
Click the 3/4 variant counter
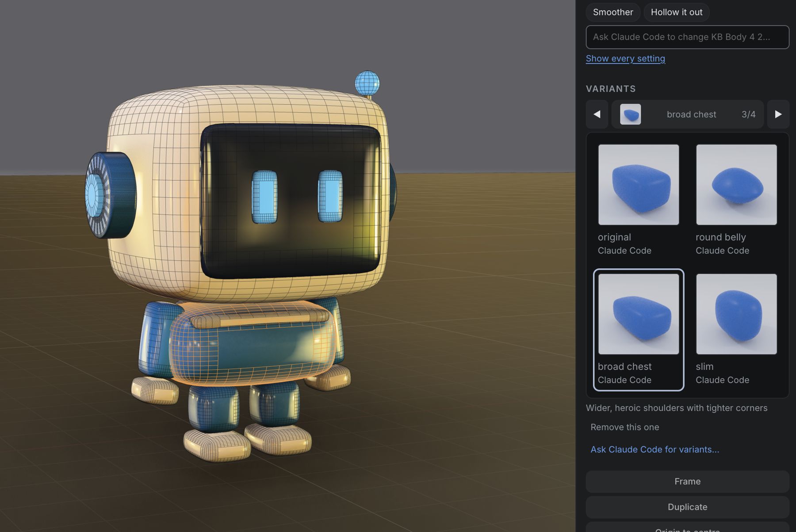click(748, 114)
